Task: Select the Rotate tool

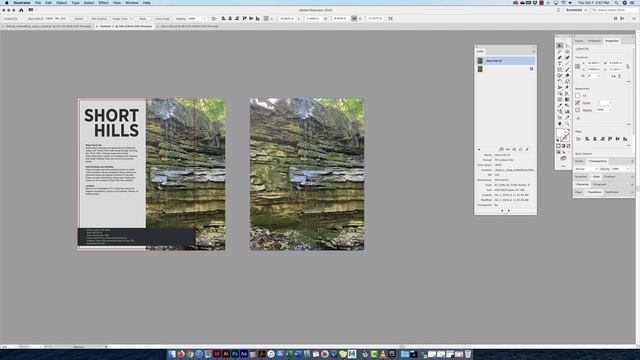Action: [x=560, y=81]
